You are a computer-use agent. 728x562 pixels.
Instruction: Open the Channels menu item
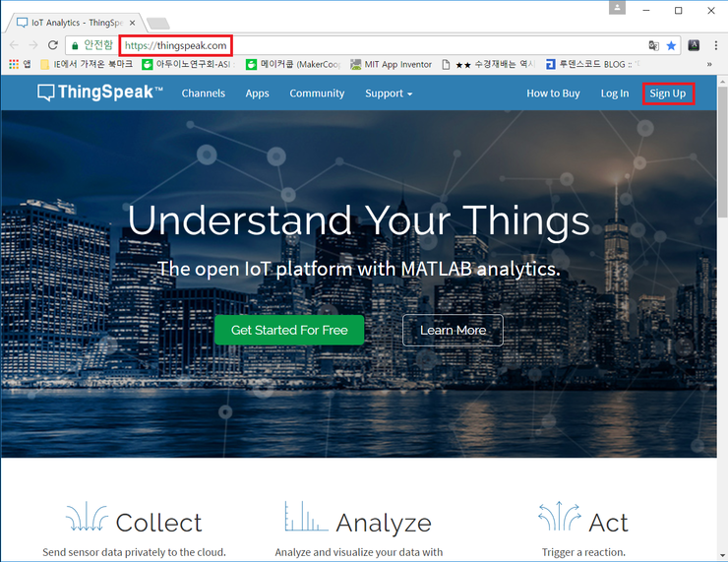click(204, 94)
